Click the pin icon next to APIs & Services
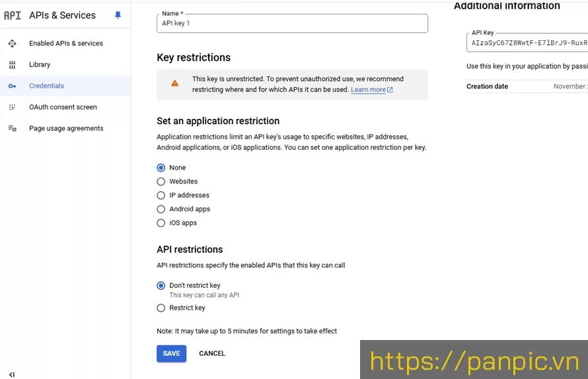The height and width of the screenshot is (379, 588). click(x=118, y=15)
